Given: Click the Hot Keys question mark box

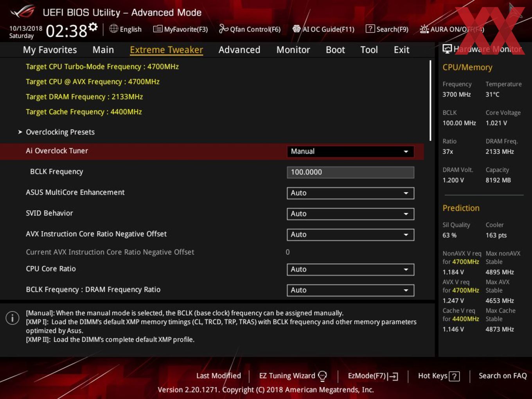Looking at the screenshot, I should coord(454,376).
